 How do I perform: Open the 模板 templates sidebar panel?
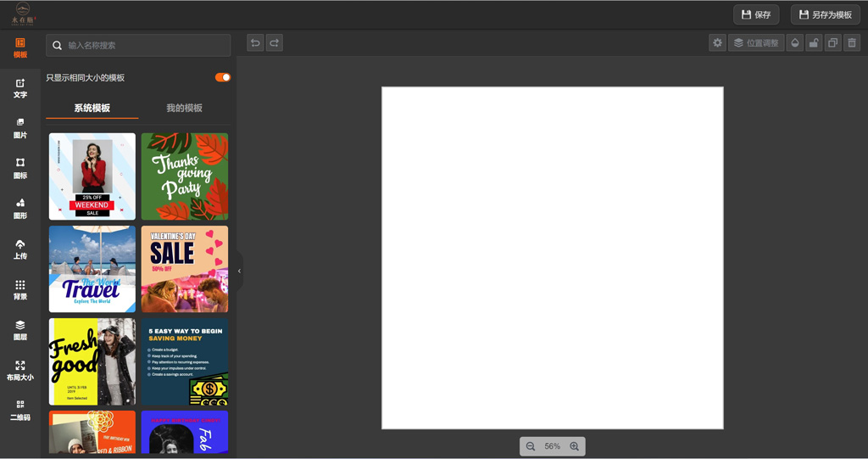(20, 48)
